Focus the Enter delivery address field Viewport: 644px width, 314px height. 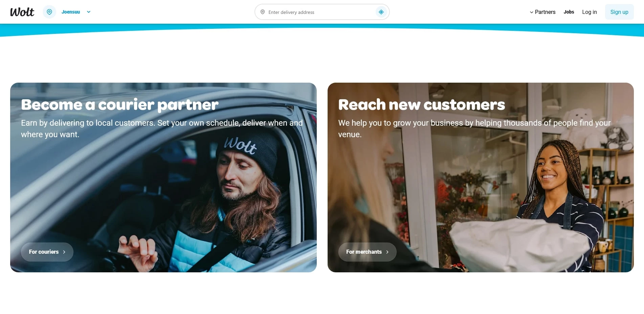(318, 12)
